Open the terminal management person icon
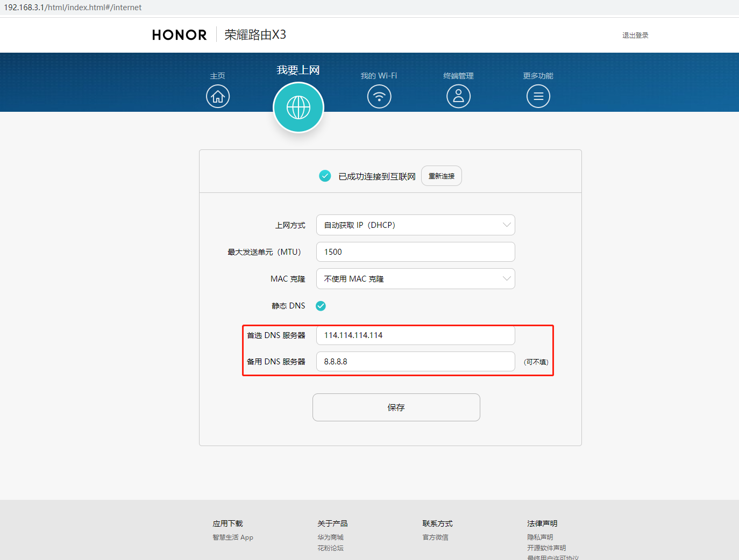The height and width of the screenshot is (560, 739). [x=458, y=97]
